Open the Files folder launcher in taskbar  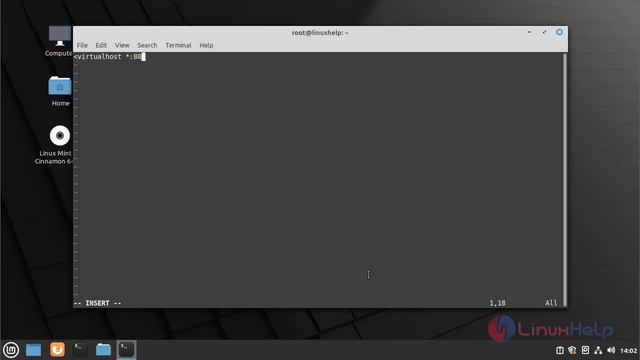(x=103, y=350)
